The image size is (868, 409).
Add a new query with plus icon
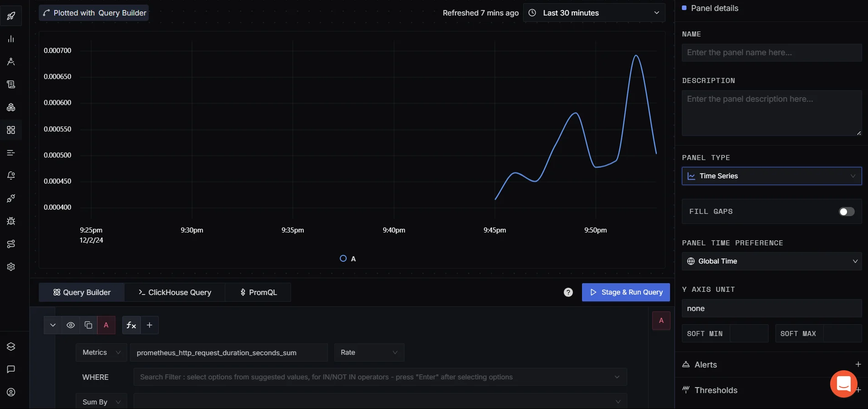pos(150,325)
